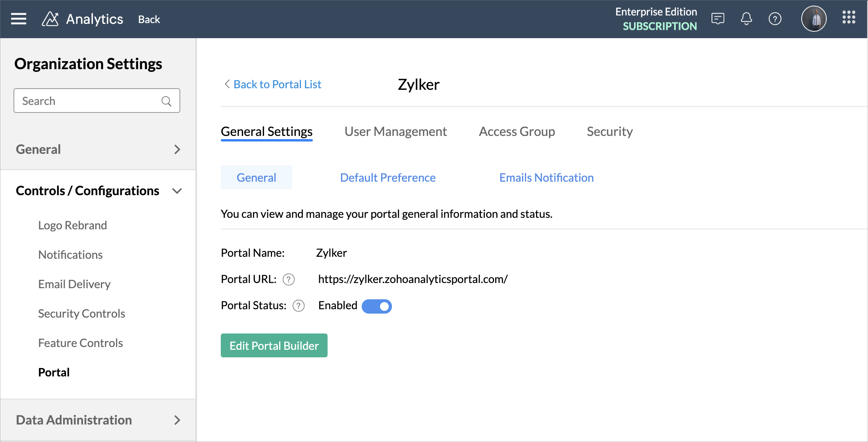
Task: Open the notifications bell
Action: (746, 19)
